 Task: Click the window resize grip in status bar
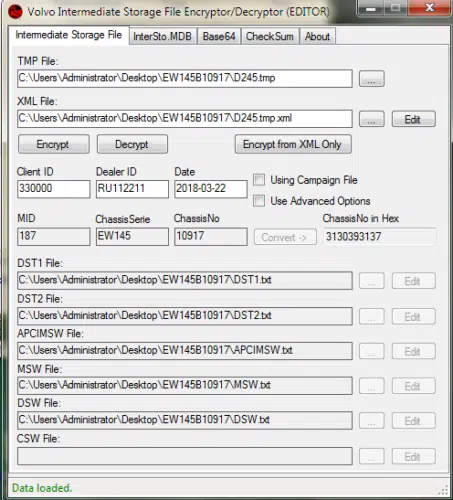click(443, 490)
